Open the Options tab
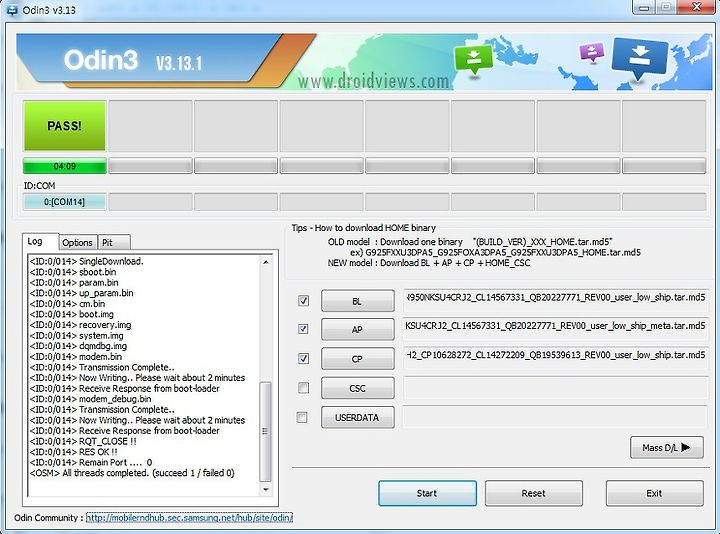 [77, 242]
